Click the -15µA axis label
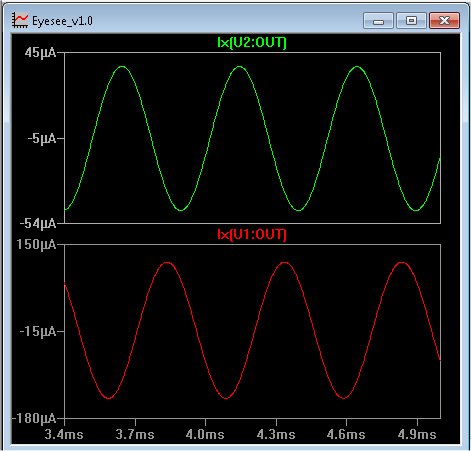Image resolution: width=471 pixels, height=451 pixels. 38,331
